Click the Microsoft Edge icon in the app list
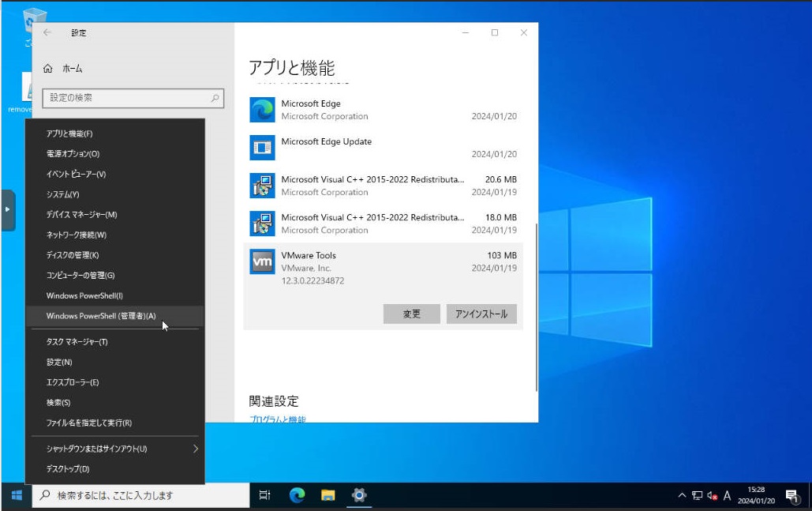 pyautogui.click(x=261, y=108)
